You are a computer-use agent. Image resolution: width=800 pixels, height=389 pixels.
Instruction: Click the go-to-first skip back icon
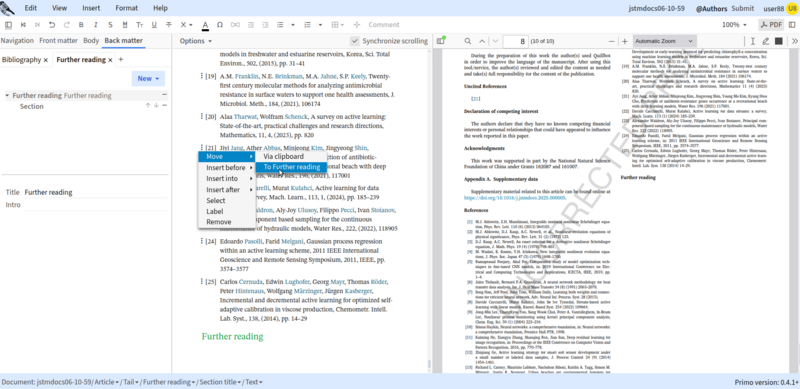click(23, 25)
